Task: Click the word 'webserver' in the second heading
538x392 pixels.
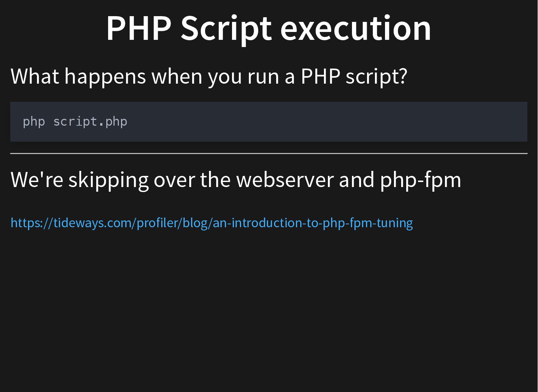Action: 285,179
